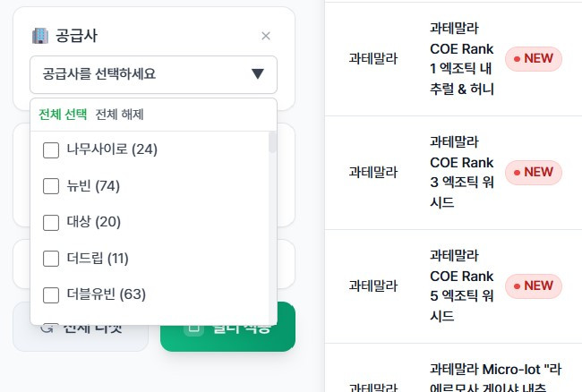This screenshot has width=582, height=392.
Task: Tick the 대상 (20) checkbox
Action: (51, 222)
